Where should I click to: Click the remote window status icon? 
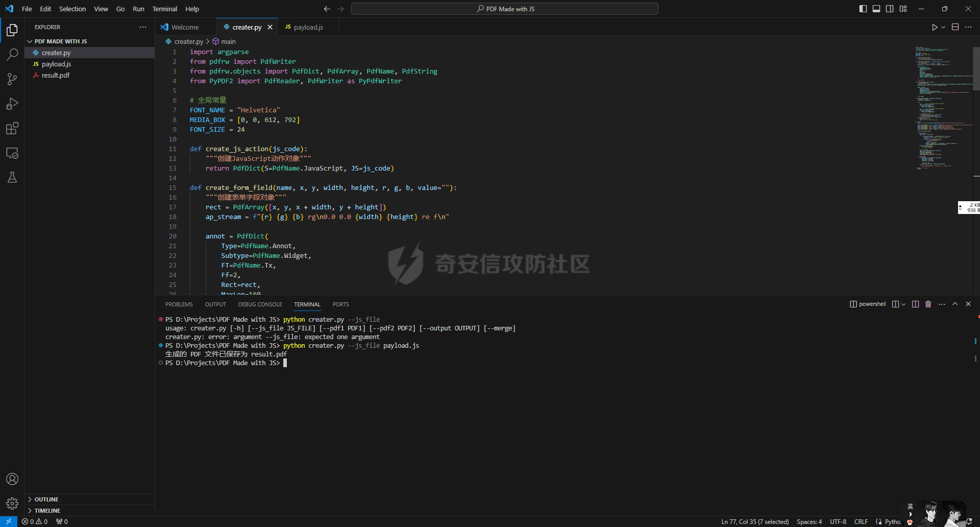click(x=9, y=521)
